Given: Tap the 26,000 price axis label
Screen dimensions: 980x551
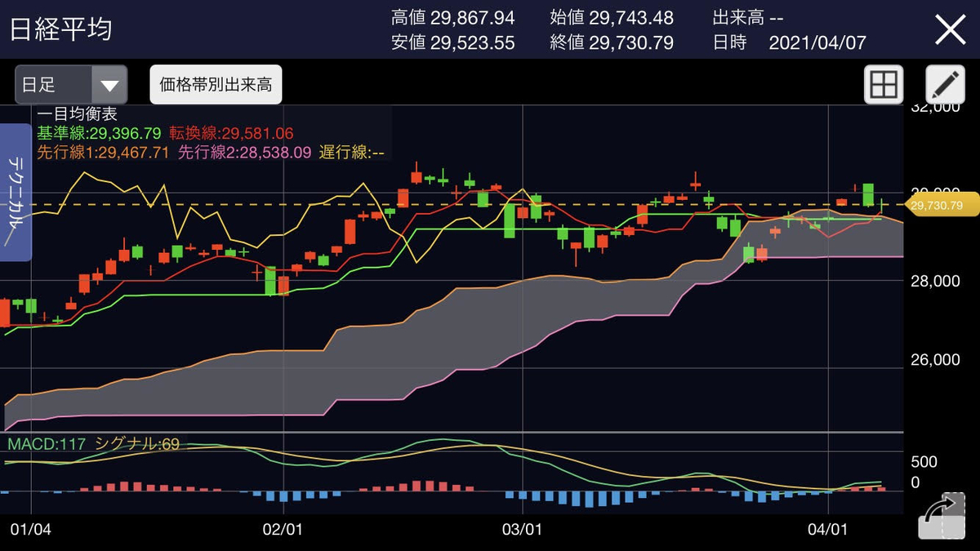Looking at the screenshot, I should (934, 359).
